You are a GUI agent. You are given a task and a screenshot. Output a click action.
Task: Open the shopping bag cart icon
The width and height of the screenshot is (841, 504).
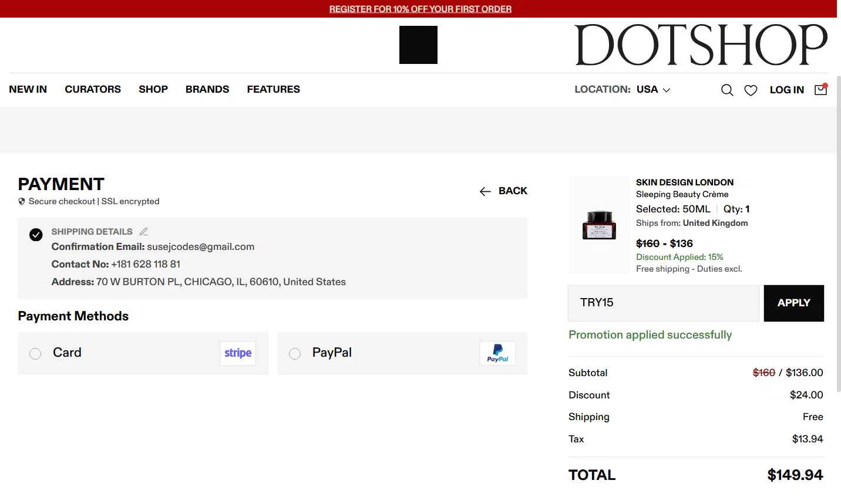(821, 89)
